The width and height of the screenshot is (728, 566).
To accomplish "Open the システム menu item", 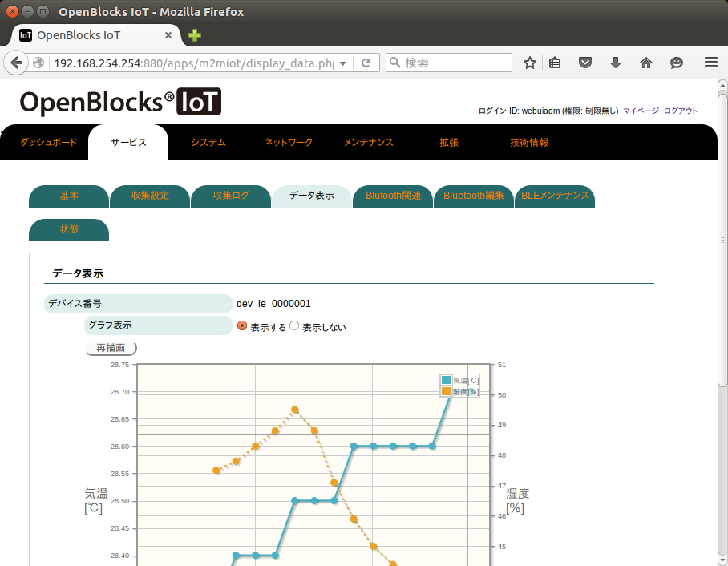I will pyautogui.click(x=208, y=142).
